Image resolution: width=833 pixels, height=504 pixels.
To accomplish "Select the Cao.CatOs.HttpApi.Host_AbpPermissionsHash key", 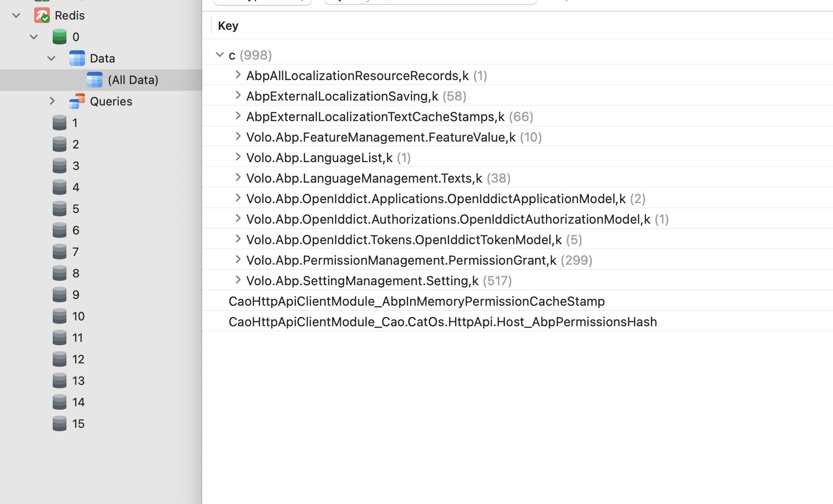I will tap(442, 322).
